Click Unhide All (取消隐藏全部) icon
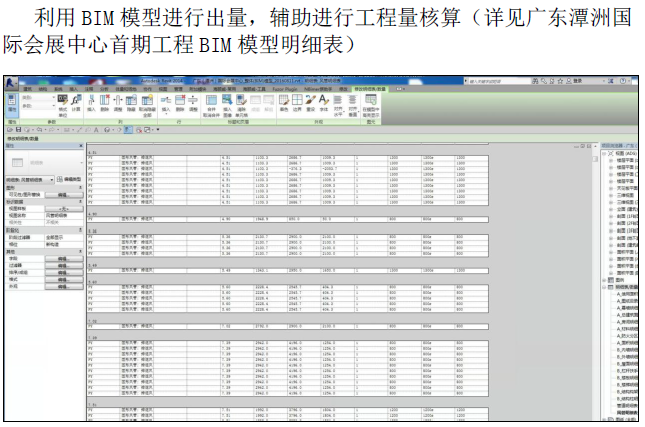645x427 pixels. (x=147, y=105)
